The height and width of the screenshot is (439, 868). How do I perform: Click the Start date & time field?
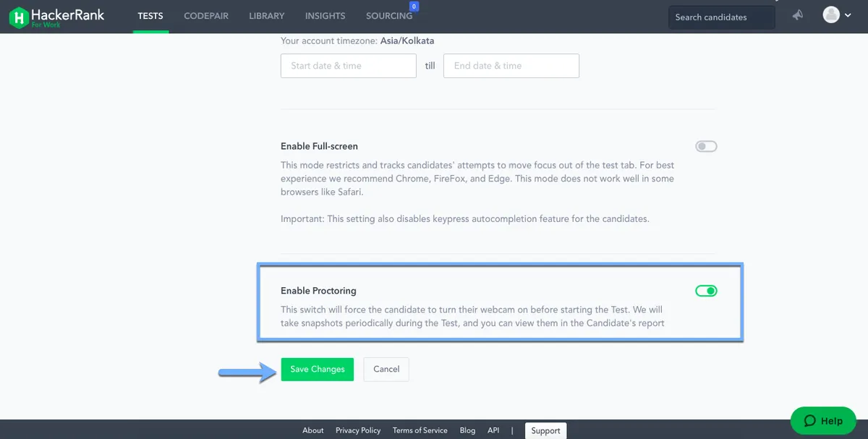(x=348, y=66)
